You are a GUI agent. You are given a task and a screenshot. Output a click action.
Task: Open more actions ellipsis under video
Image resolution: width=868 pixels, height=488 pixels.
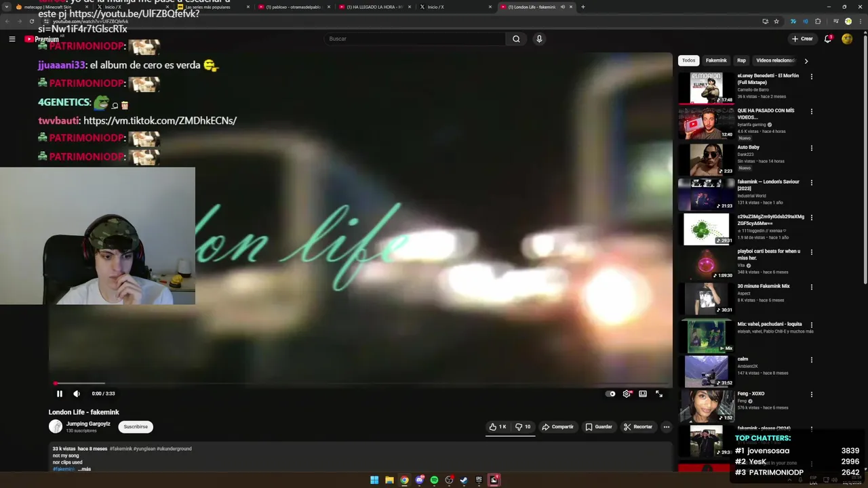tap(667, 427)
